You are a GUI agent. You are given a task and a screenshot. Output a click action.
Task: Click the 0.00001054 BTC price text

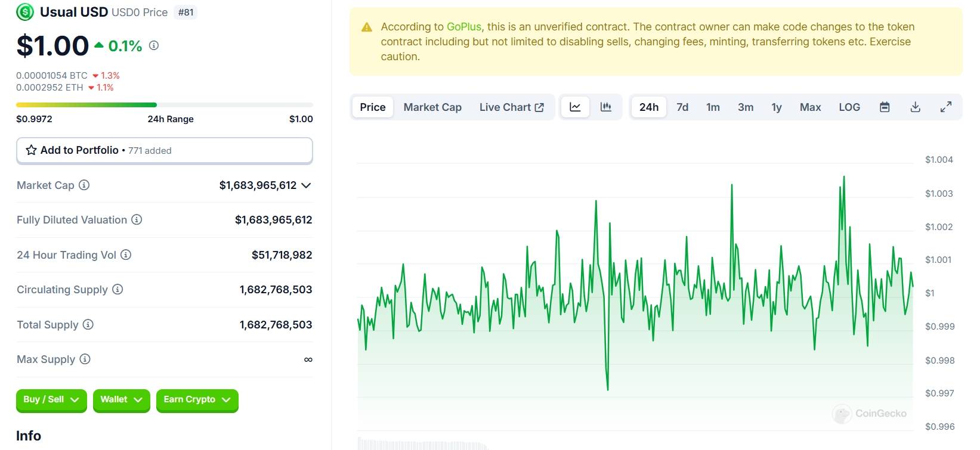pos(52,76)
